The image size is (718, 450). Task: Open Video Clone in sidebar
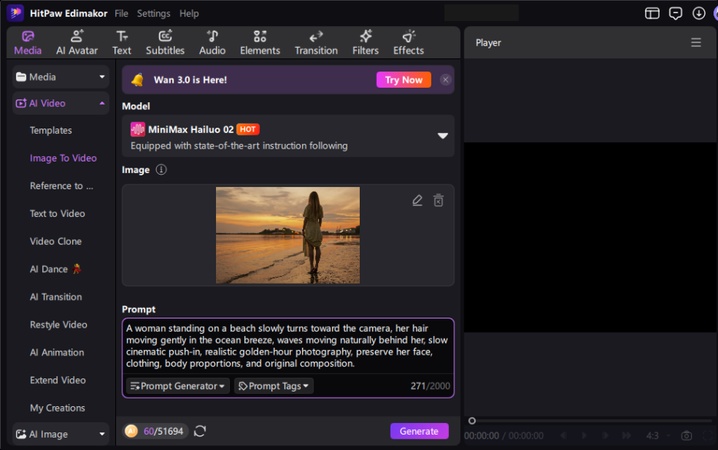pos(55,241)
